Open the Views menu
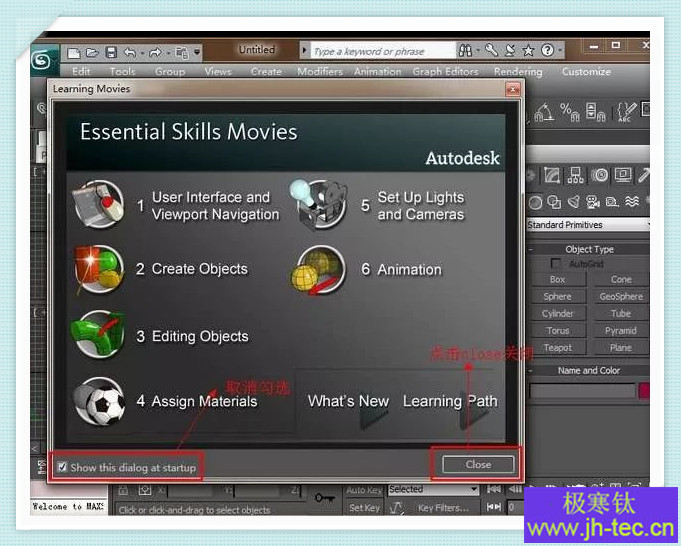The height and width of the screenshot is (546, 681). [x=218, y=72]
